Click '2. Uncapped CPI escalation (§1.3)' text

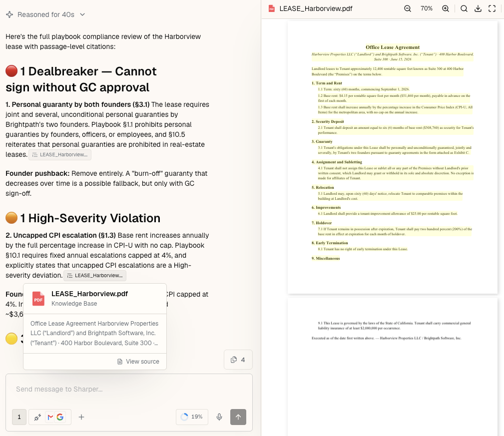click(60, 236)
